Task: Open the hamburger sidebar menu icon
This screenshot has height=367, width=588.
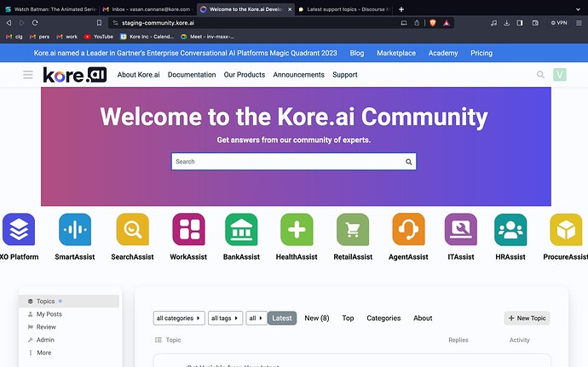Action: point(28,75)
